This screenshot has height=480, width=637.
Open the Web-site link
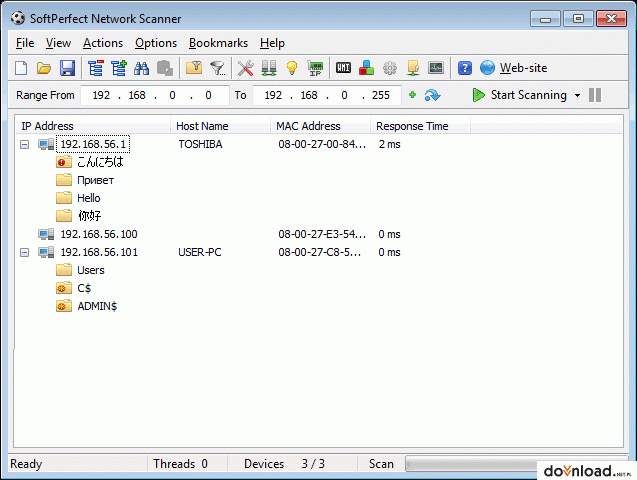pyautogui.click(x=523, y=68)
